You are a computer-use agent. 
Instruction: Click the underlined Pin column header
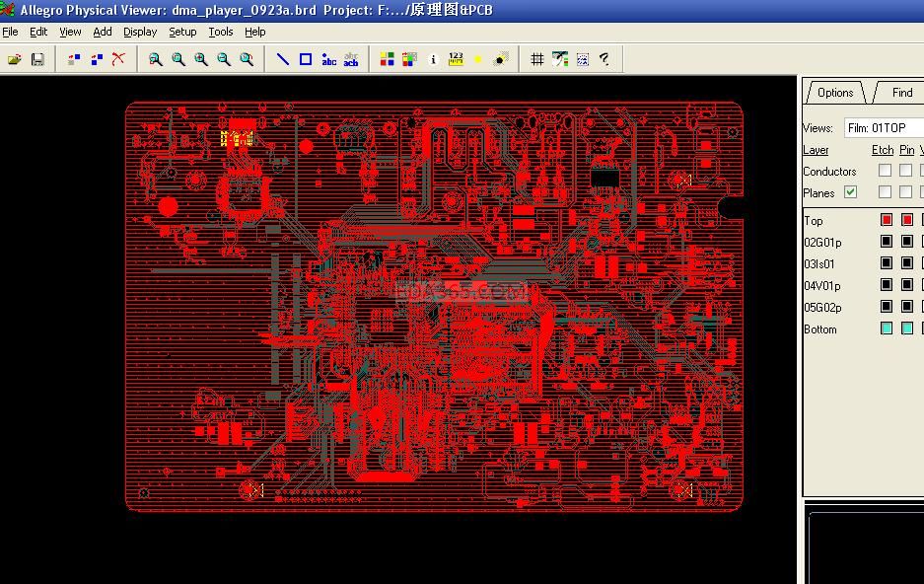click(x=907, y=150)
